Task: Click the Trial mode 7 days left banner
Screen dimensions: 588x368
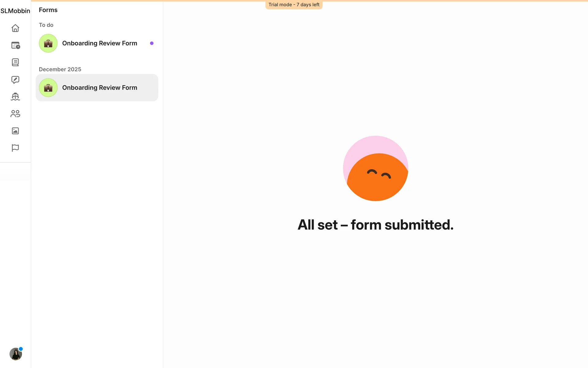Action: (x=294, y=5)
